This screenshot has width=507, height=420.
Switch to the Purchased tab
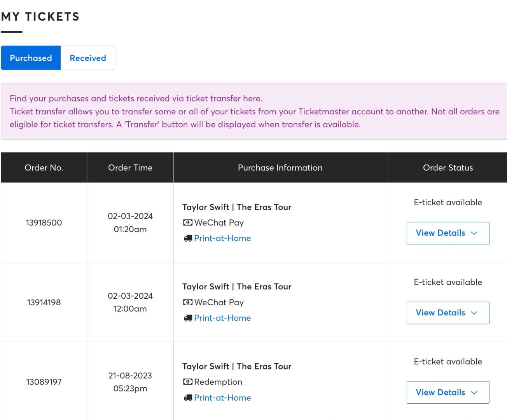pyautogui.click(x=31, y=58)
